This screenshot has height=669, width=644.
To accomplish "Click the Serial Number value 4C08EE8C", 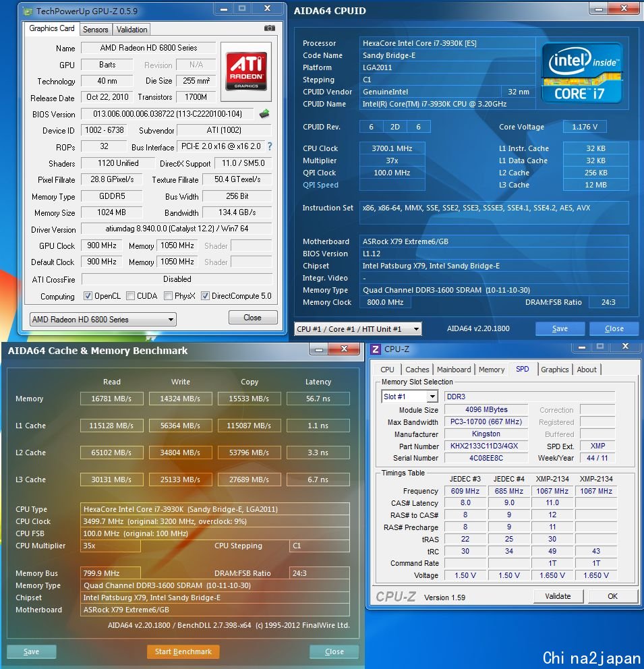I will pyautogui.click(x=486, y=458).
